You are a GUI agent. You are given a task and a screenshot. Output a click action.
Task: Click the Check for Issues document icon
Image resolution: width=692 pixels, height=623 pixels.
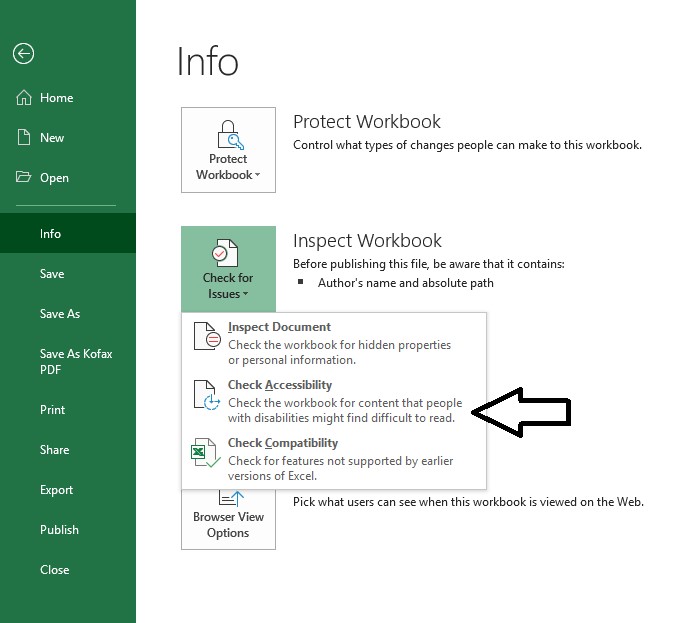point(225,253)
